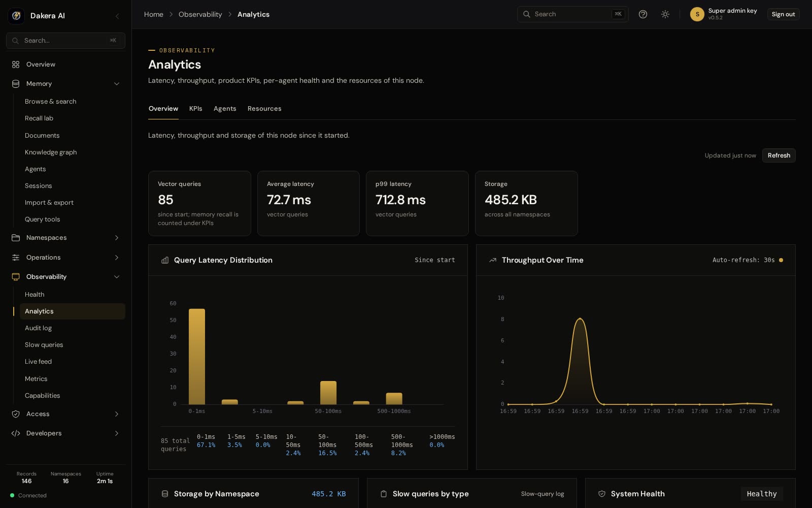
Task: Expand the Developers section chevron
Action: click(x=117, y=433)
